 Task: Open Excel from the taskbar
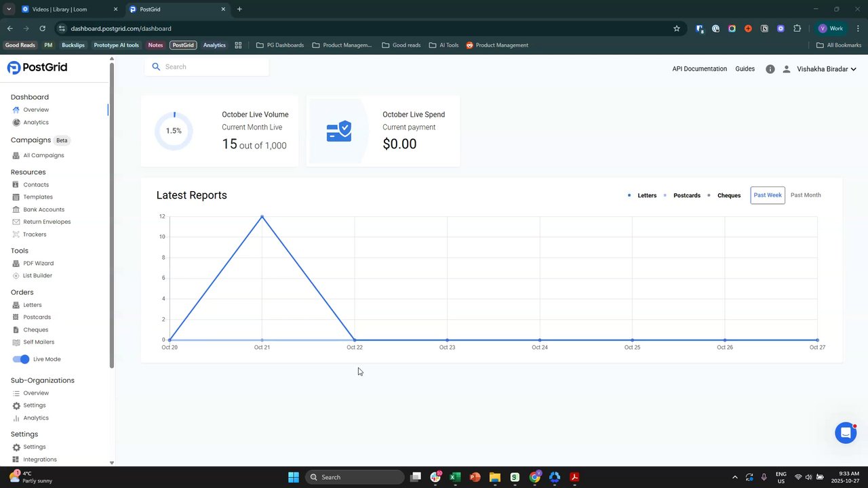point(455,477)
